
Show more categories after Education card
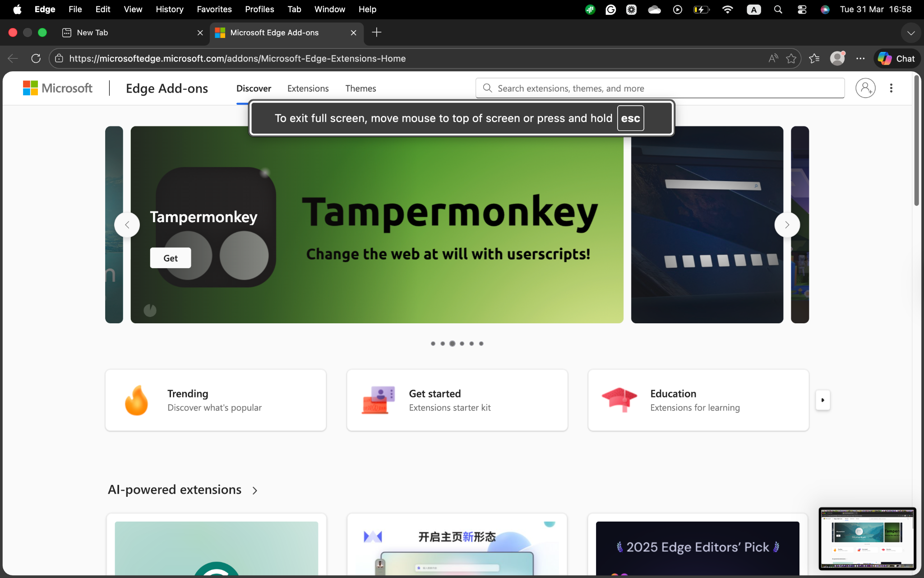[x=822, y=400]
